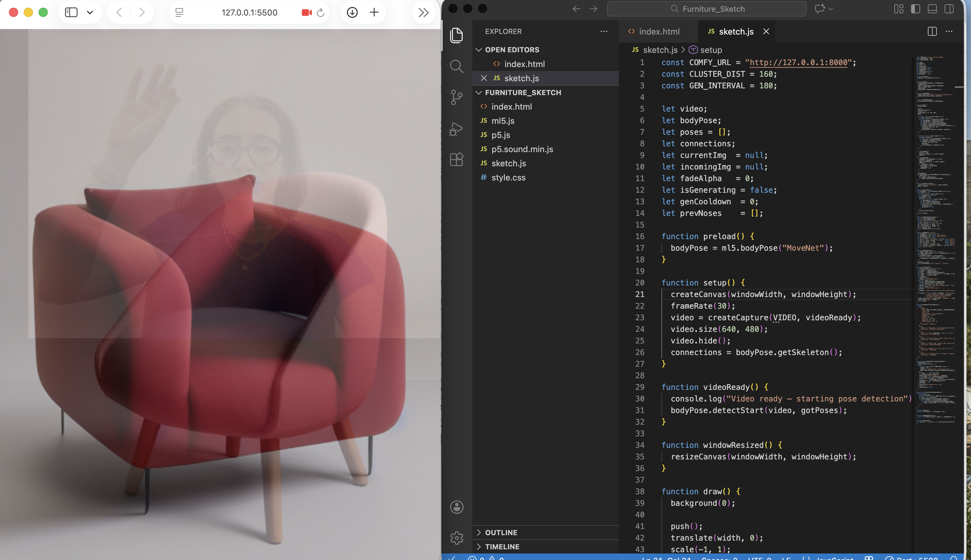Click the Safari address bar 127.0.0.1:5500
This screenshot has height=560, width=971.
pos(249,12)
